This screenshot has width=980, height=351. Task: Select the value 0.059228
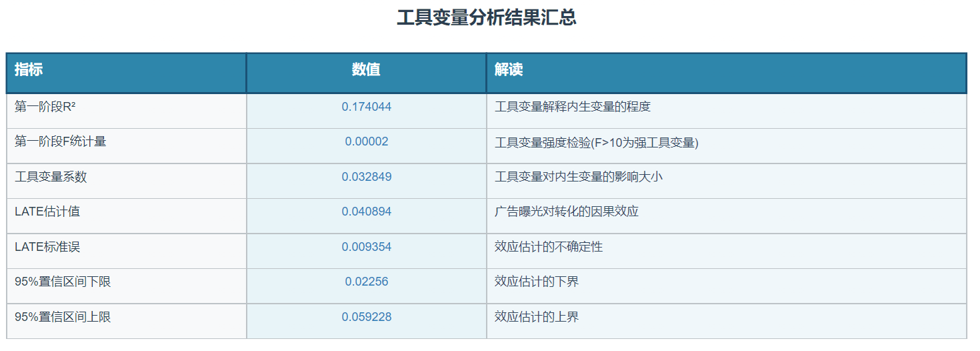pos(366,317)
